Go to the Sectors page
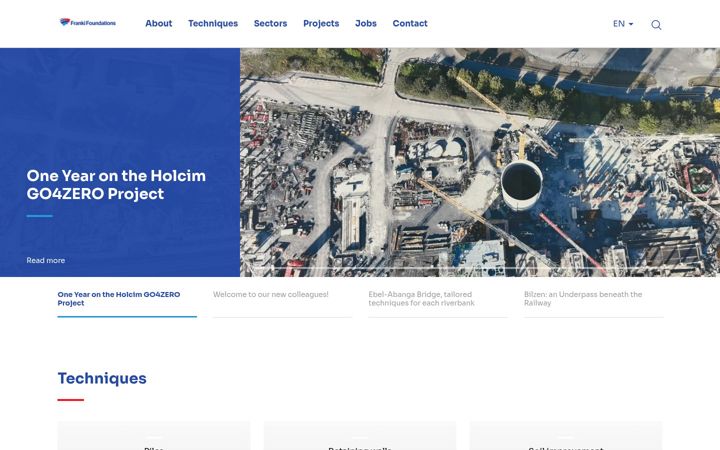Screen dimensions: 720x450 [x=270, y=23]
